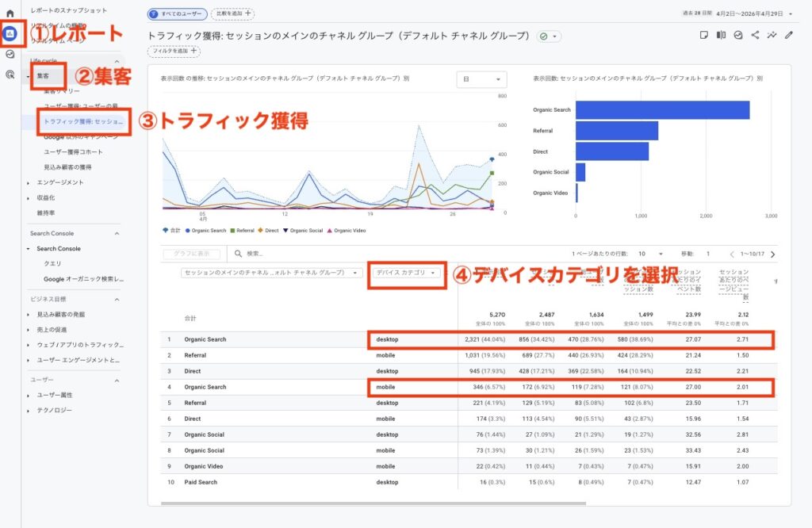Image resolution: width=812 pixels, height=528 pixels.
Task: Open 見込み顧客の獲得 report
Action: coord(67,167)
